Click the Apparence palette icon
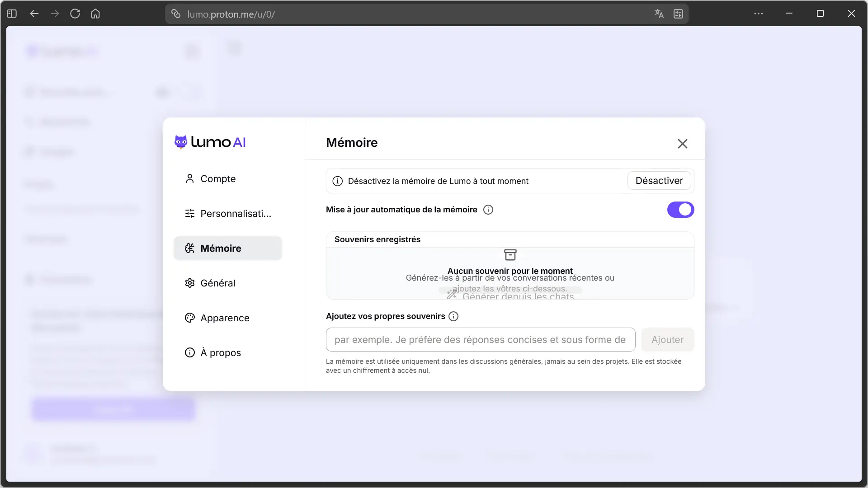The height and width of the screenshot is (488, 868). pos(190,318)
